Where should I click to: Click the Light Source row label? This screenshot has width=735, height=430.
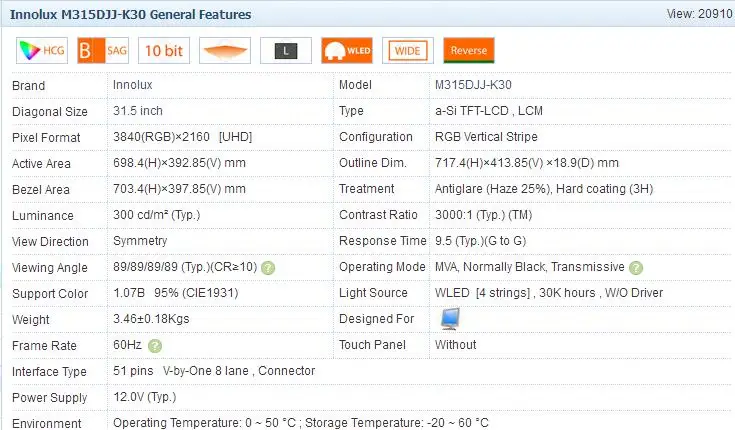tap(373, 293)
